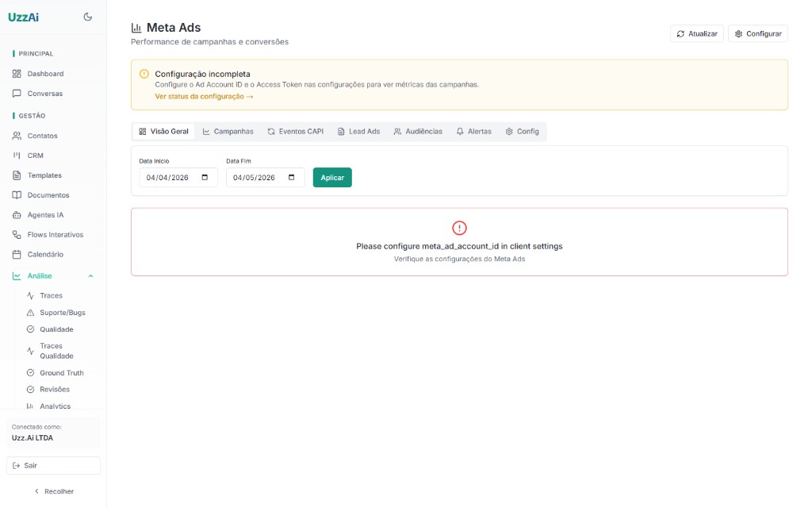The height and width of the screenshot is (508, 812).
Task: Click the Calendário calendar icon
Action: (17, 254)
